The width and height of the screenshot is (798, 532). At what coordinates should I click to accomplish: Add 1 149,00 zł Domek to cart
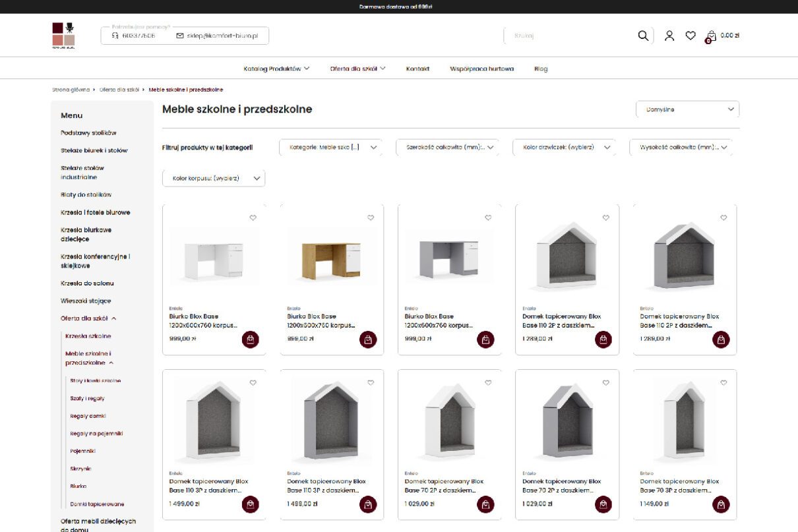[721, 504]
